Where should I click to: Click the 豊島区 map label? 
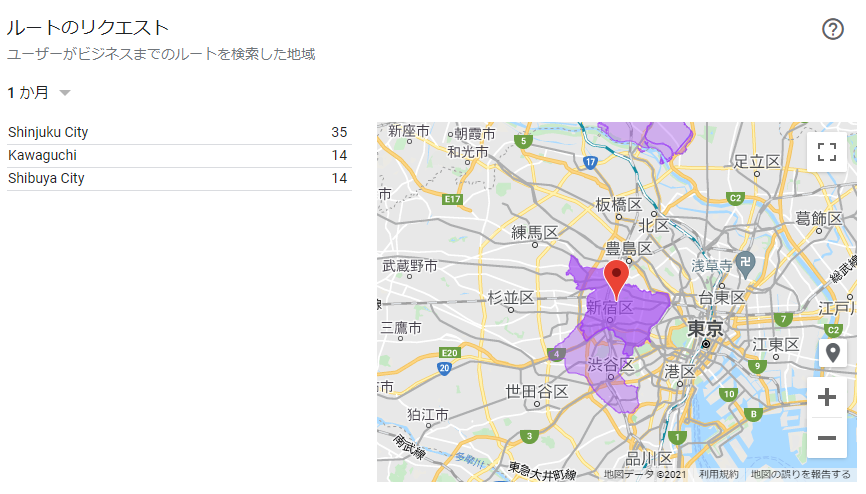pos(629,249)
